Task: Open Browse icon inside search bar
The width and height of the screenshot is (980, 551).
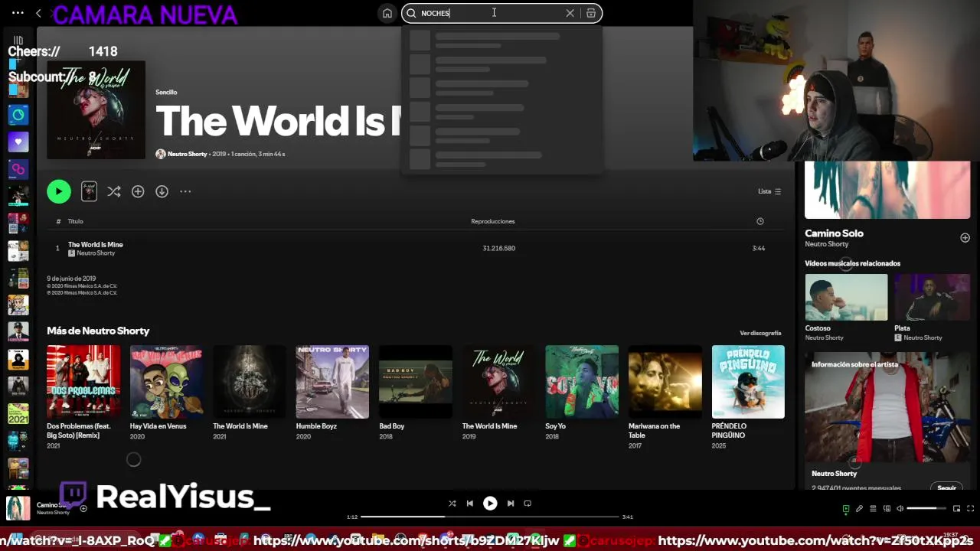Action: 591,13
